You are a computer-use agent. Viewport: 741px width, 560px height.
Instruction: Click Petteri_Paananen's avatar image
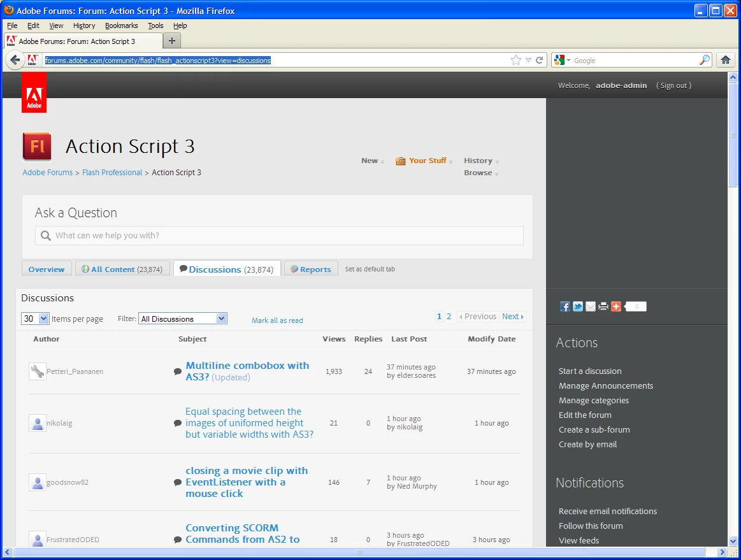[38, 371]
